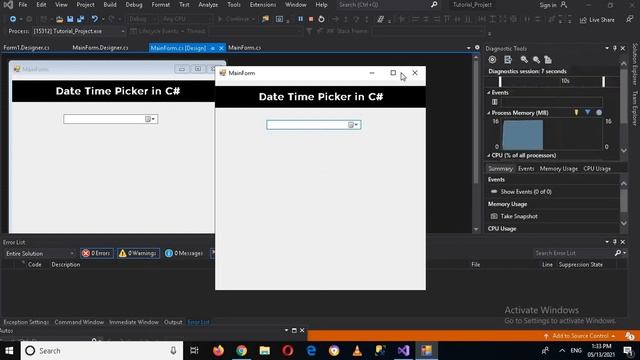Click the Firefox icon in taskbar
Viewport: 640px width, 360px height.
[218, 351]
